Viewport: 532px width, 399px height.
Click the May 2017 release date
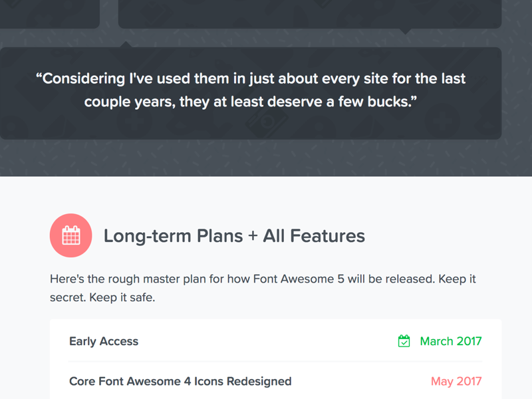[456, 381]
